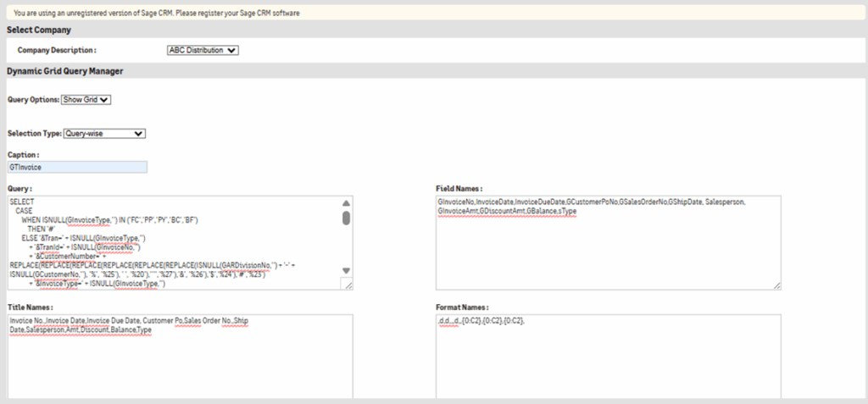
Task: Click the Title Names label
Action: pos(31,307)
